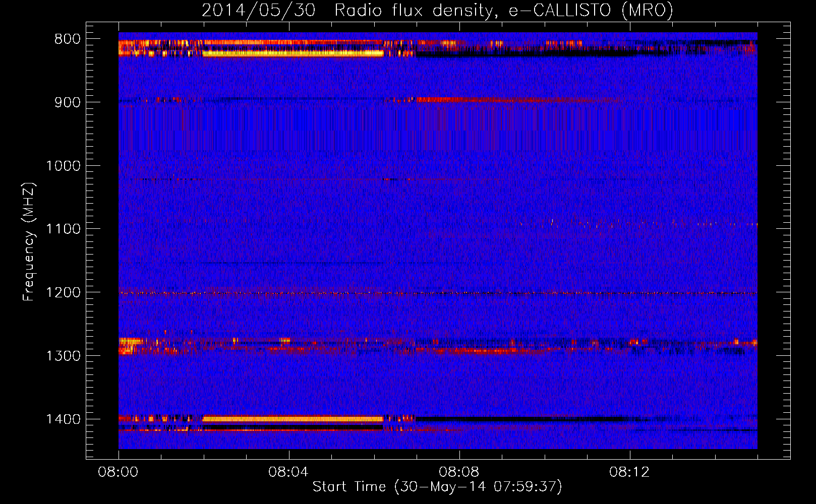
Task: Click the plot title 'Radio flux density, e-CALLISTO (MRO)'
Action: click(503, 10)
